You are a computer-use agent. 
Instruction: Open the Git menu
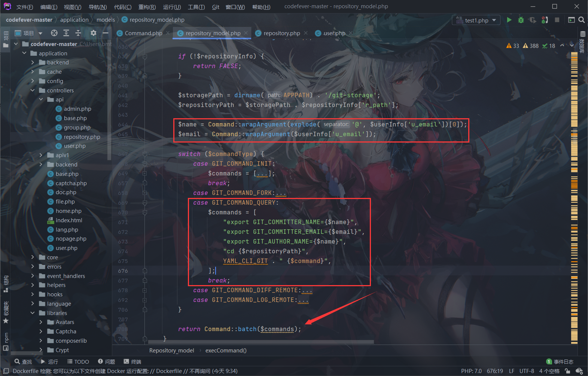pyautogui.click(x=216, y=7)
